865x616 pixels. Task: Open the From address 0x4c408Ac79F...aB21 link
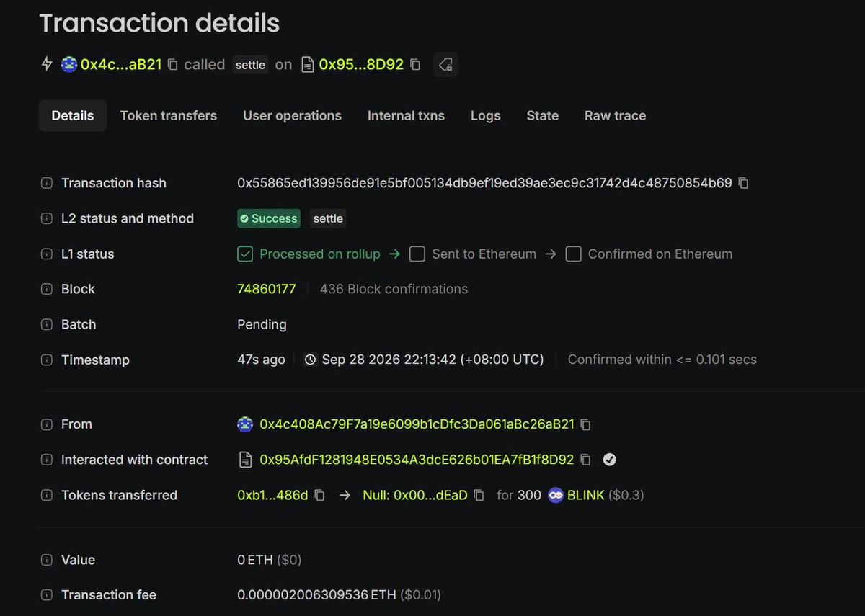pos(417,424)
